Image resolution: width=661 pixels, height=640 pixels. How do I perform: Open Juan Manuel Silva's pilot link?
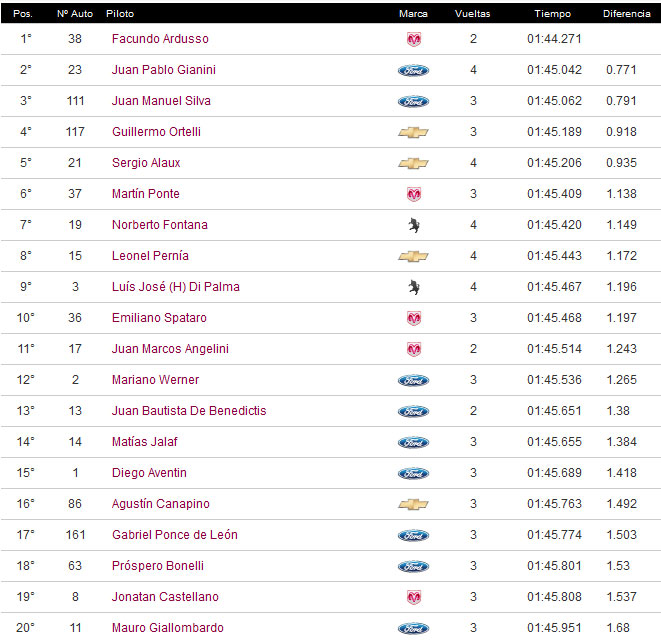pos(161,101)
